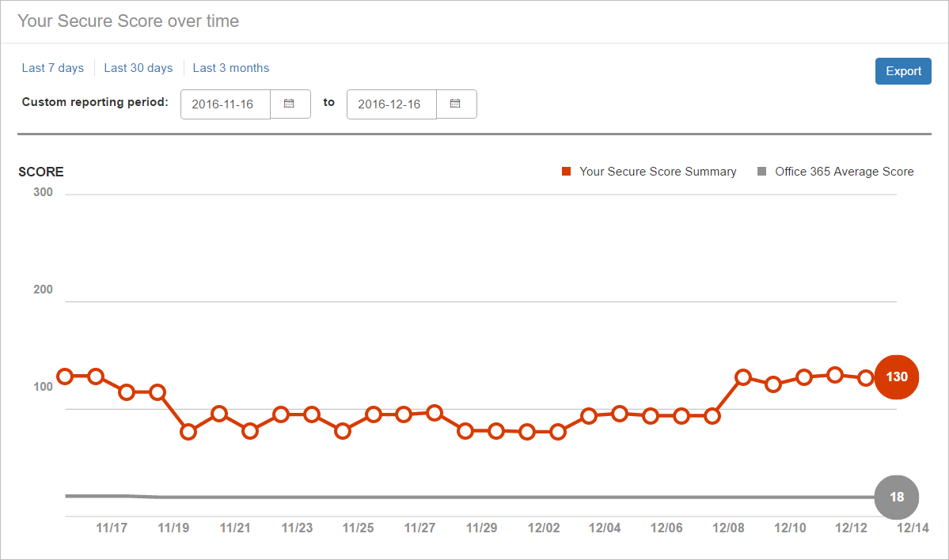This screenshot has width=949, height=560.
Task: Click the gray 18 average badge
Action: (x=896, y=497)
